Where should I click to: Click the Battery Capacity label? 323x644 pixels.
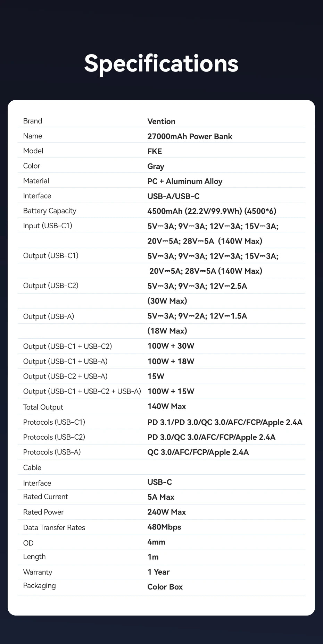click(x=50, y=211)
